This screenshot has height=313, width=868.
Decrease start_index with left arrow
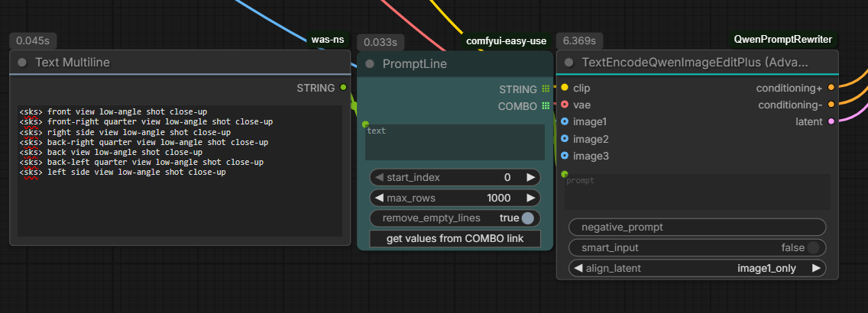[x=379, y=178]
